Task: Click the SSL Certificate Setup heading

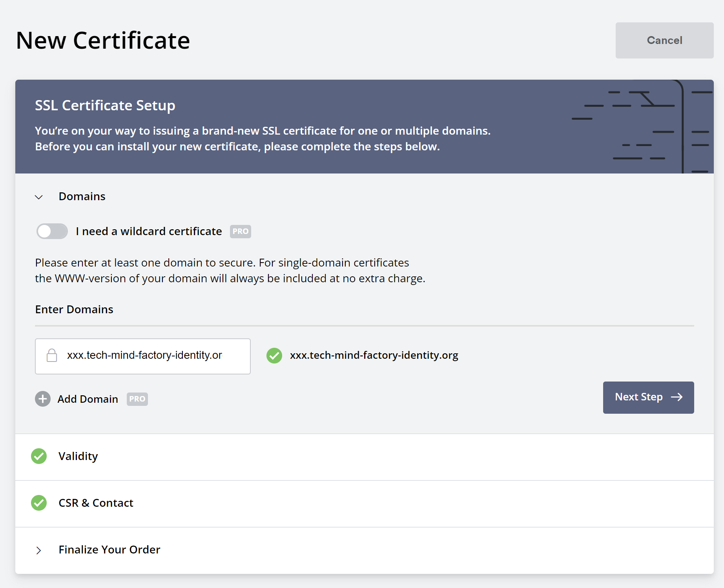Action: [x=105, y=105]
